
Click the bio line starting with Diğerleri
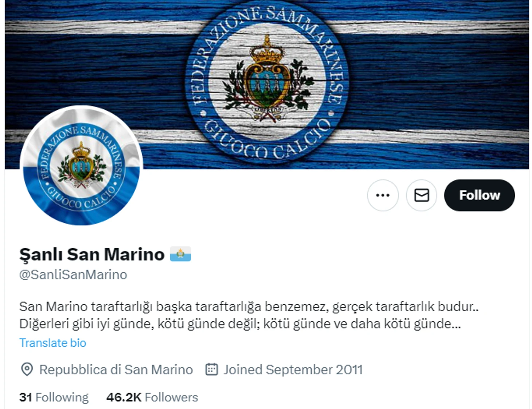click(240, 323)
